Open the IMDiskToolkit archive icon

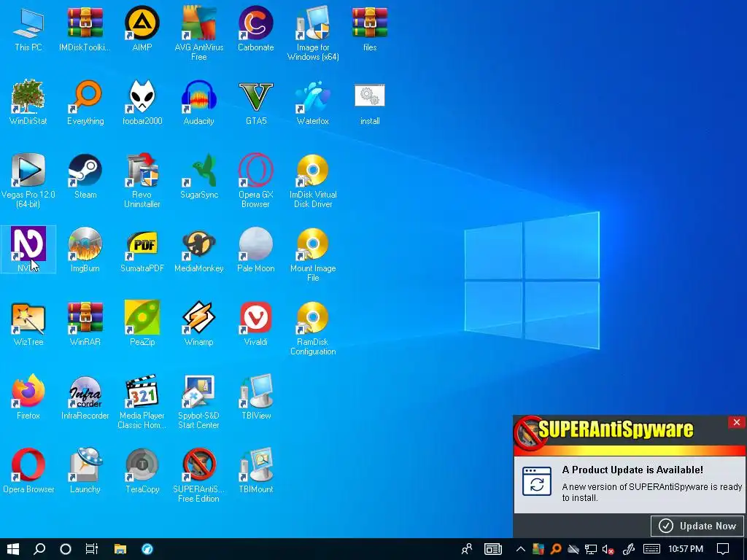(x=85, y=29)
